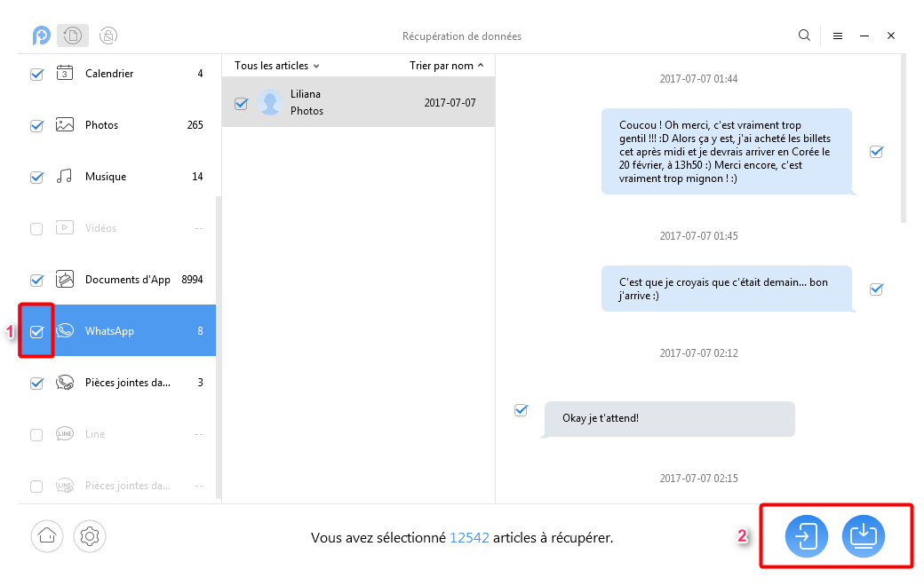Open the hamburger menu icon
Screen dimensions: 924x586
pyautogui.click(x=838, y=36)
